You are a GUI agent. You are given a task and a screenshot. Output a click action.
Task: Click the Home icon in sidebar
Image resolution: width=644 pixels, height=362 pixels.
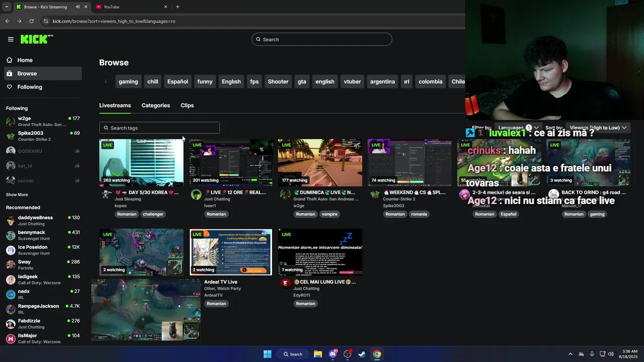10,60
